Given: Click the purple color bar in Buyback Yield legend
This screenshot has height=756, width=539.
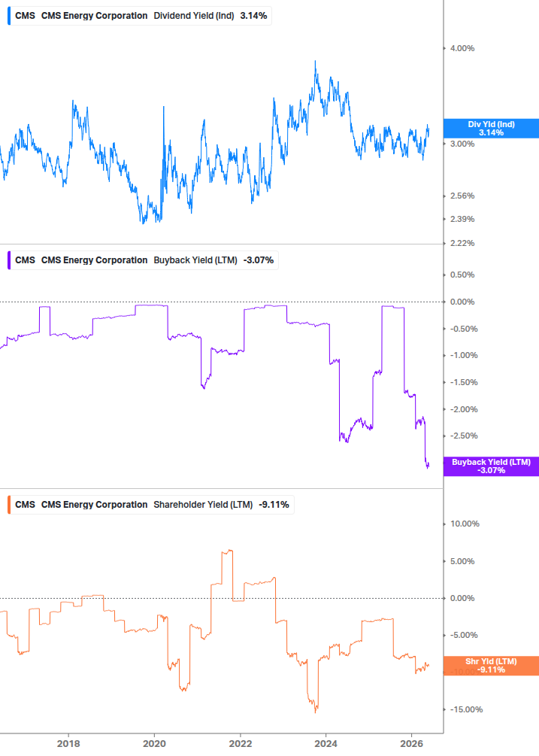Looking at the screenshot, I should point(9,260).
